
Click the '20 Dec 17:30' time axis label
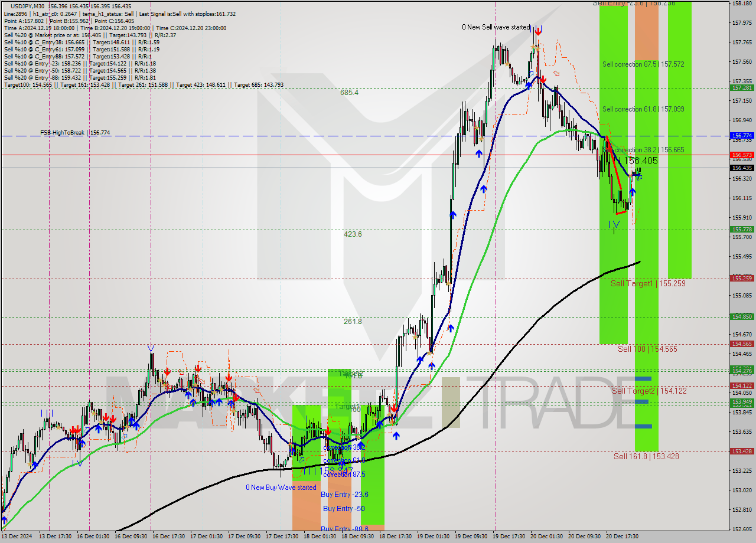(623, 537)
